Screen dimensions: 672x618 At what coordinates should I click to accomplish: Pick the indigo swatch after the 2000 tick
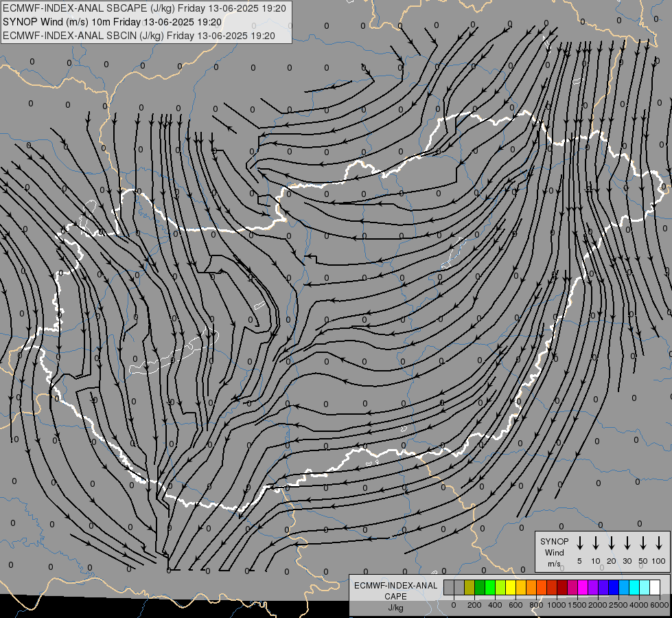(x=603, y=587)
